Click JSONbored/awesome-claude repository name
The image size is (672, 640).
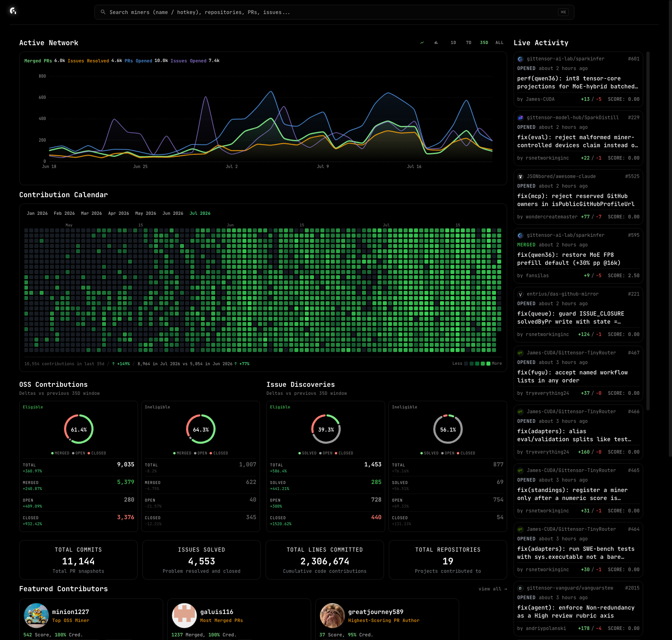561,176
